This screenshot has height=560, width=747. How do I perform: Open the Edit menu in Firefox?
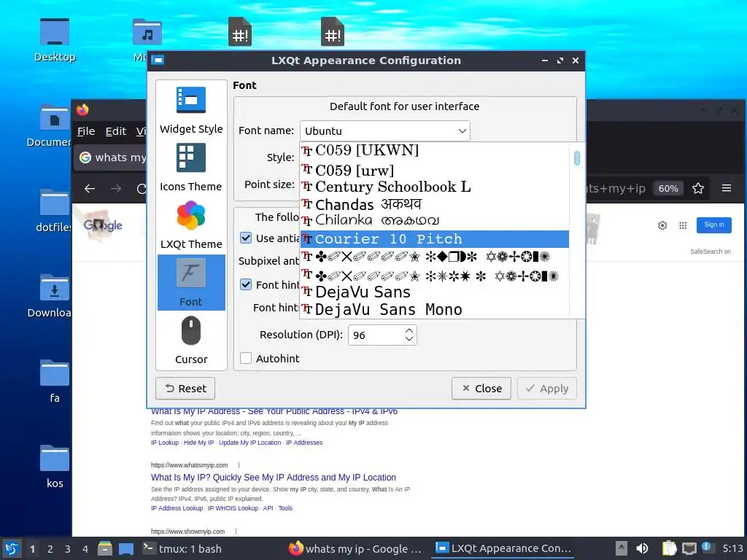tap(116, 131)
